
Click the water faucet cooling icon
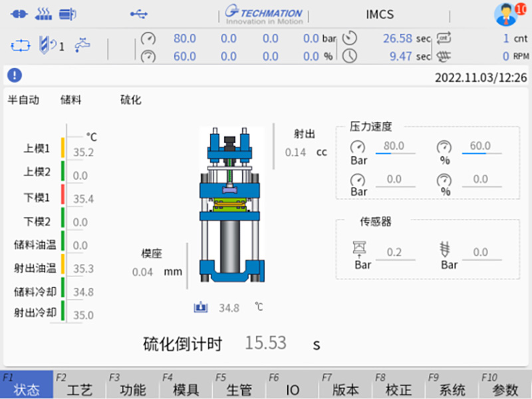tap(82, 45)
